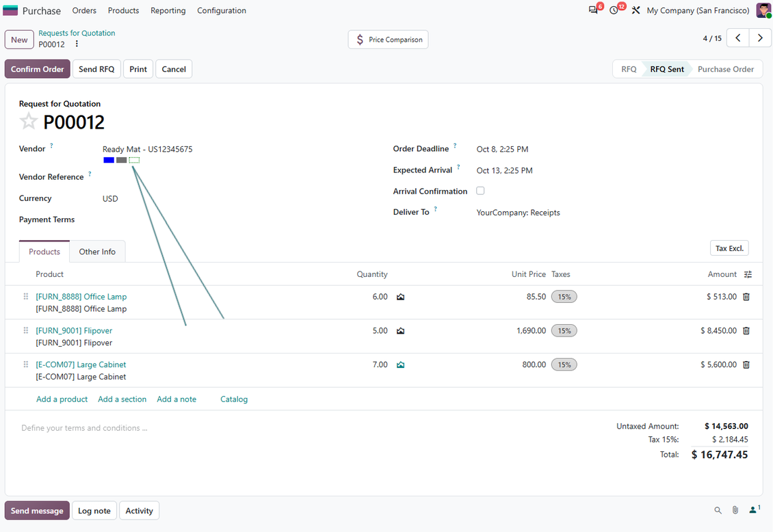Click the Add a product link
The width and height of the screenshot is (773, 532).
pyautogui.click(x=62, y=399)
